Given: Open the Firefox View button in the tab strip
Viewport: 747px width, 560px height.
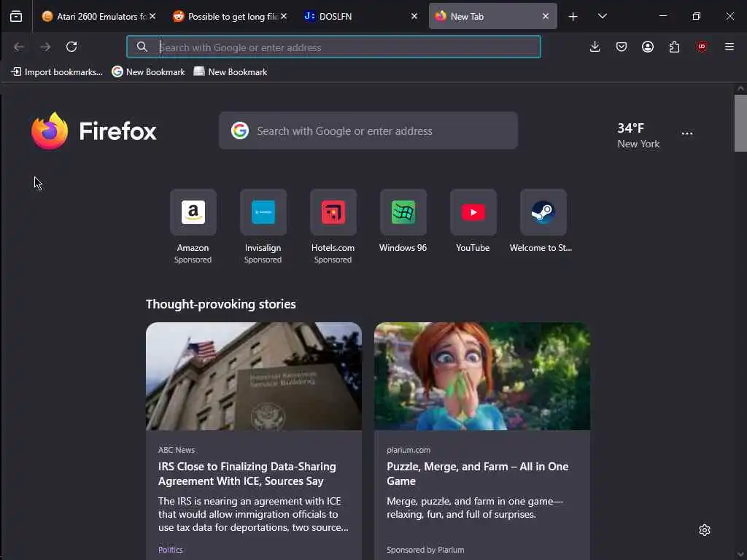Looking at the screenshot, I should tap(16, 17).
